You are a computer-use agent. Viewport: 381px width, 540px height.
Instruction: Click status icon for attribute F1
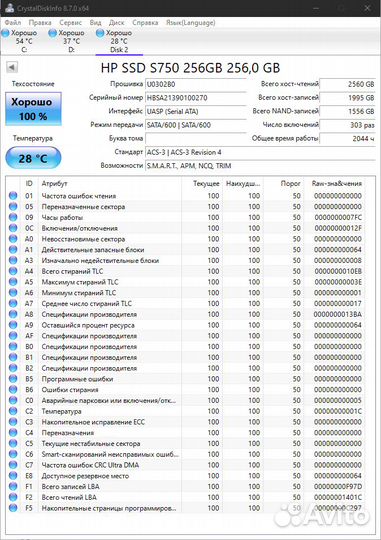[x=13, y=486]
